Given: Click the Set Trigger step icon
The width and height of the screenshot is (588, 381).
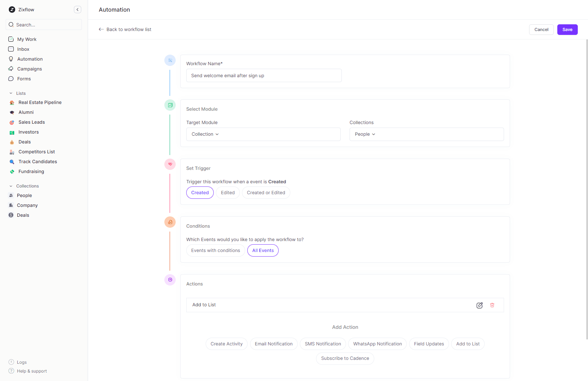Looking at the screenshot, I should click(170, 164).
